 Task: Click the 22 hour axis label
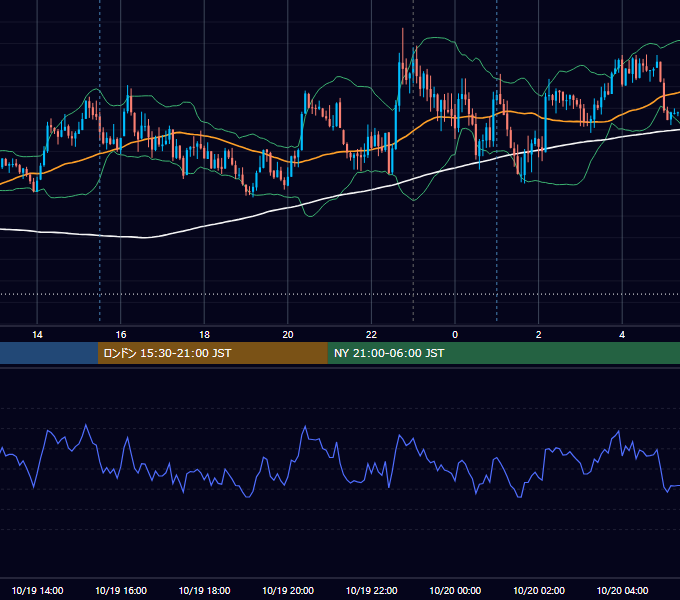(371, 335)
